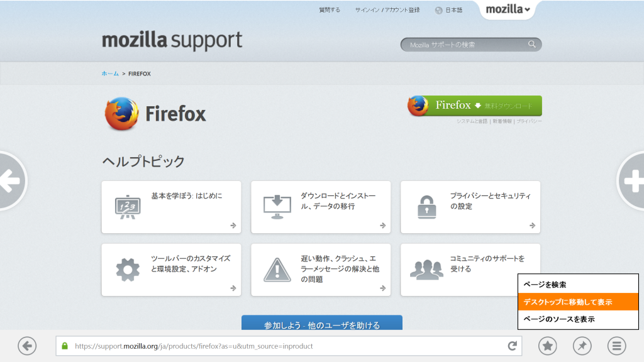644x362 pixels.
Task: Click サインイン / アカウント登録 link
Action: tap(387, 10)
